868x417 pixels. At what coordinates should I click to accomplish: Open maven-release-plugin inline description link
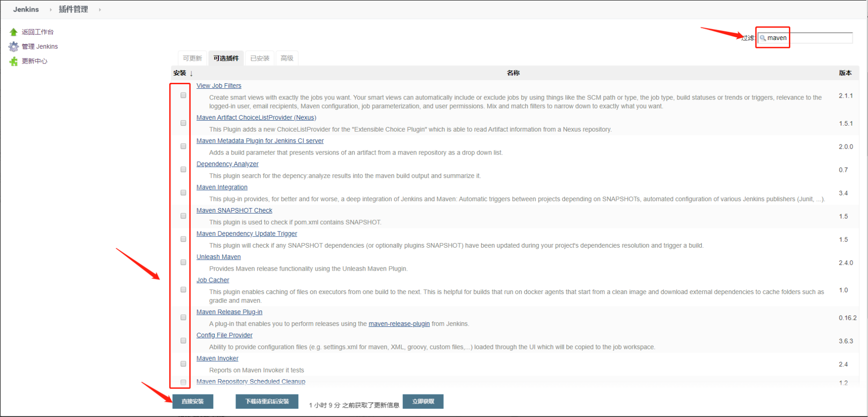(x=399, y=324)
